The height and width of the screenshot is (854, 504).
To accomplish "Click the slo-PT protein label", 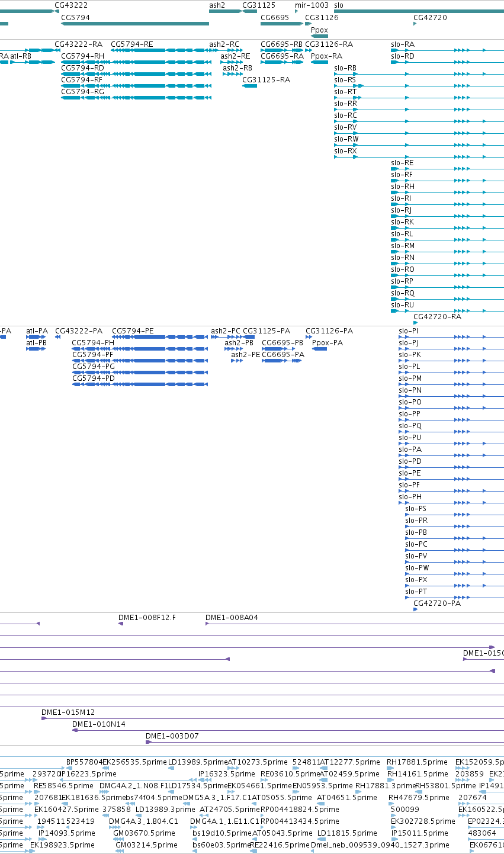I will pyautogui.click(x=416, y=592).
